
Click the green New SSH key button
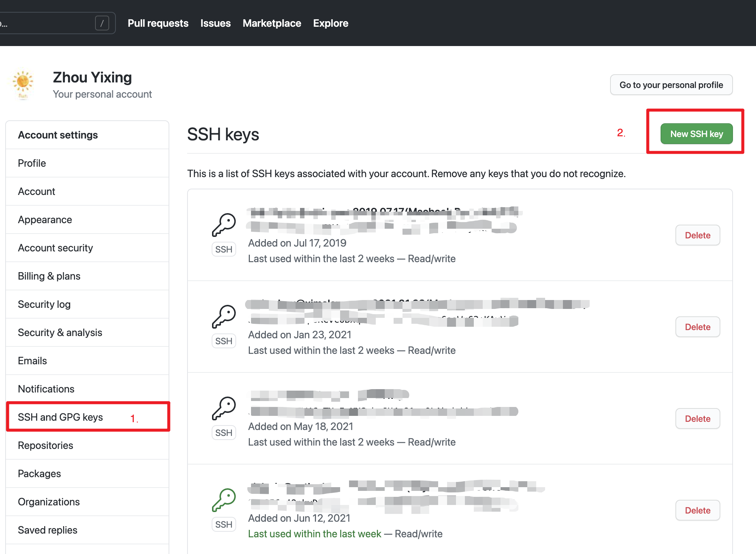click(x=697, y=134)
